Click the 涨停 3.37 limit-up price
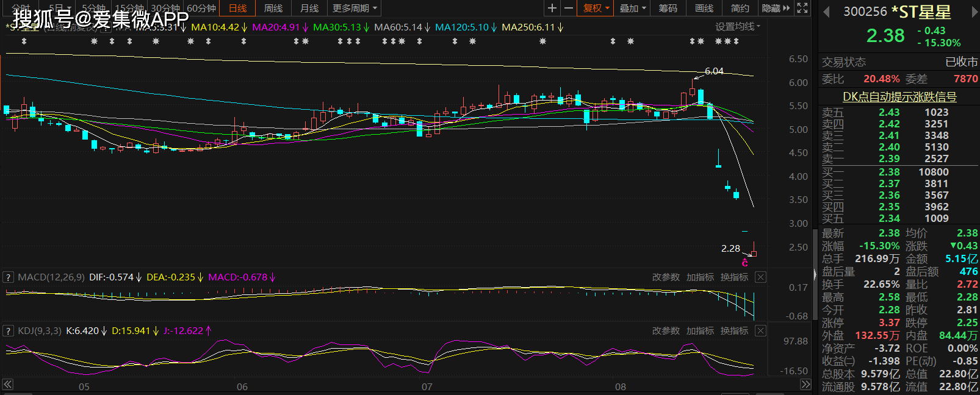This screenshot has height=395, width=980. 889,322
